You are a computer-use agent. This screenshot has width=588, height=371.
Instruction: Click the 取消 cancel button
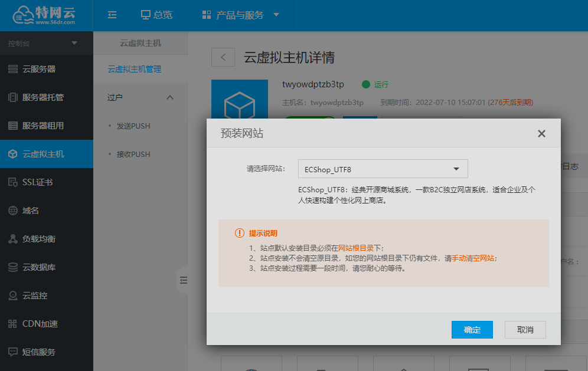coord(525,330)
